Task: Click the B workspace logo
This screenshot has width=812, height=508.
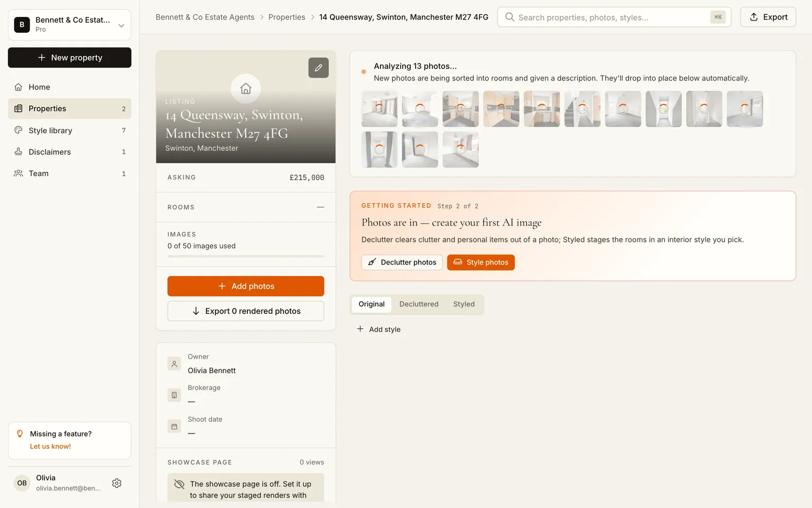Action: coord(22,24)
